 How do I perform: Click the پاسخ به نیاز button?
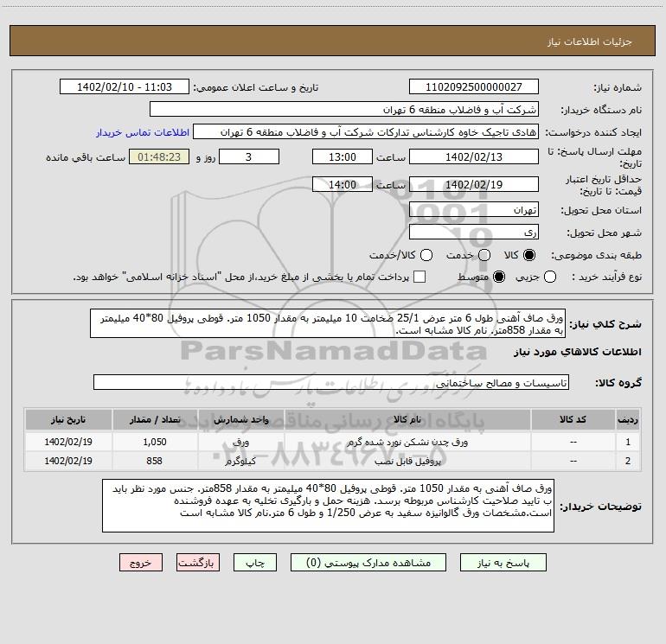[x=503, y=563]
